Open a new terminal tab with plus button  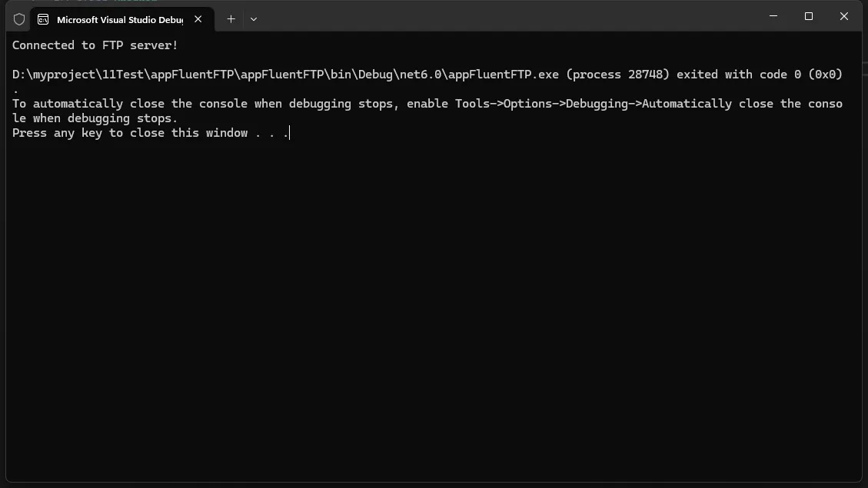(x=231, y=19)
